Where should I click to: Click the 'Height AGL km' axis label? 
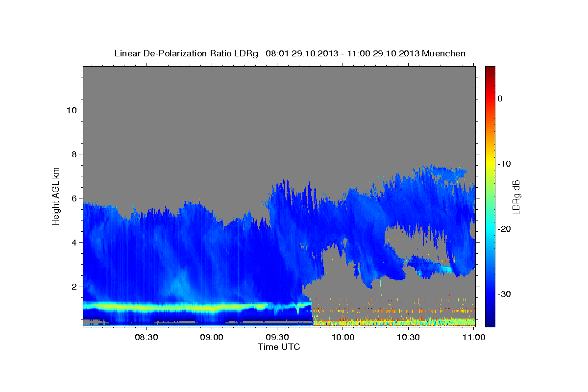pyautogui.click(x=56, y=196)
